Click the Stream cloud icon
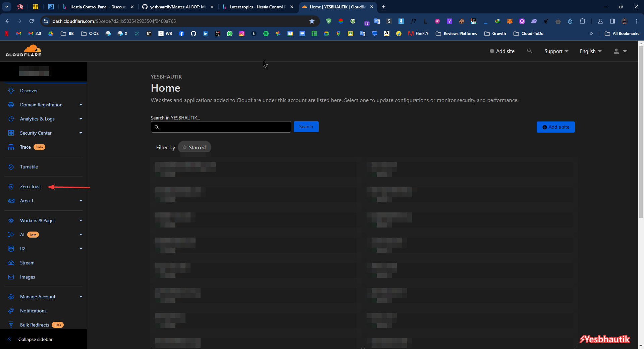The image size is (644, 349). pos(11,263)
